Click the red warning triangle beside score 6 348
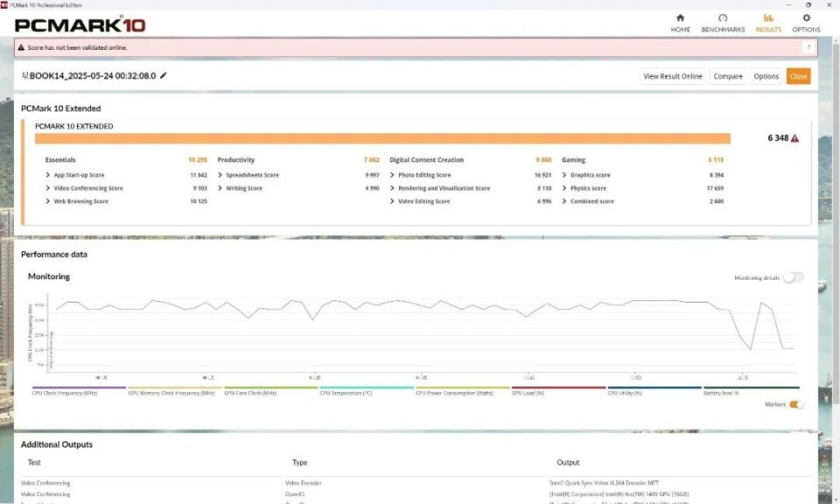This screenshot has width=840, height=504. [x=795, y=138]
